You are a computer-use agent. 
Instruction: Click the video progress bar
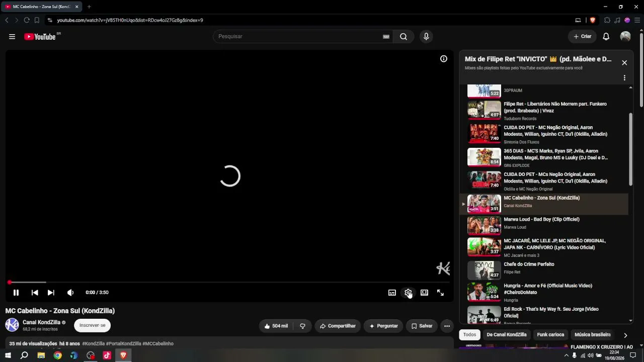click(x=229, y=282)
